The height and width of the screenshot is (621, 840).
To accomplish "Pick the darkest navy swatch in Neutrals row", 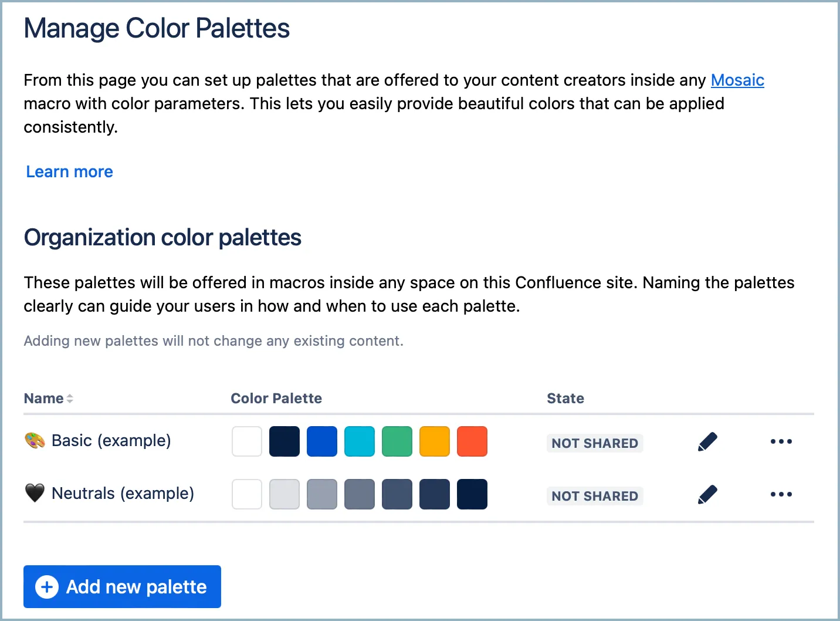I will pyautogui.click(x=472, y=494).
